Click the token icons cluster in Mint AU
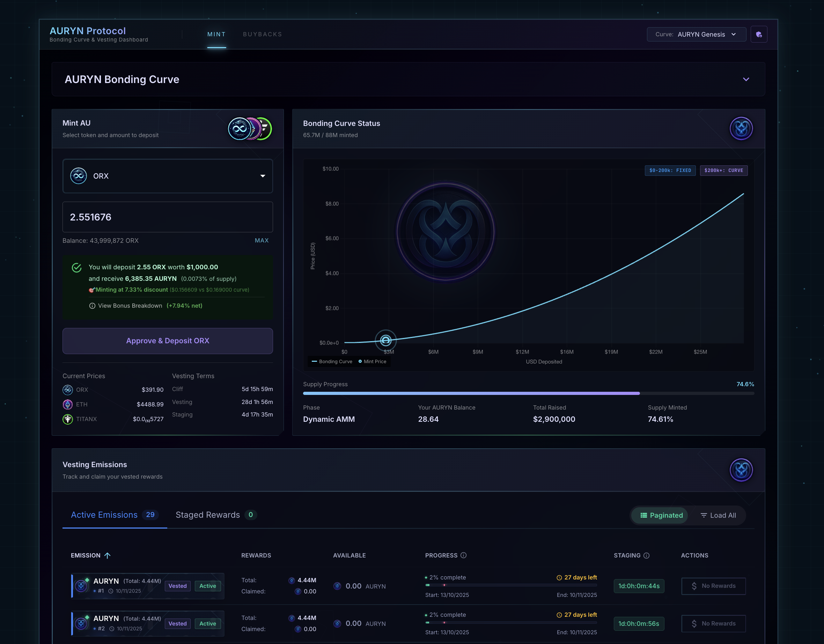The width and height of the screenshot is (824, 644). (x=250, y=129)
